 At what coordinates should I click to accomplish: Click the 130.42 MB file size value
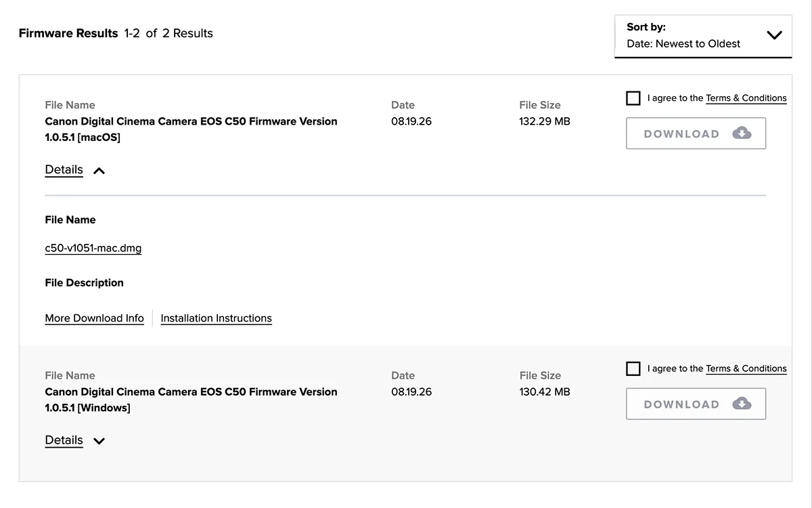pos(545,391)
